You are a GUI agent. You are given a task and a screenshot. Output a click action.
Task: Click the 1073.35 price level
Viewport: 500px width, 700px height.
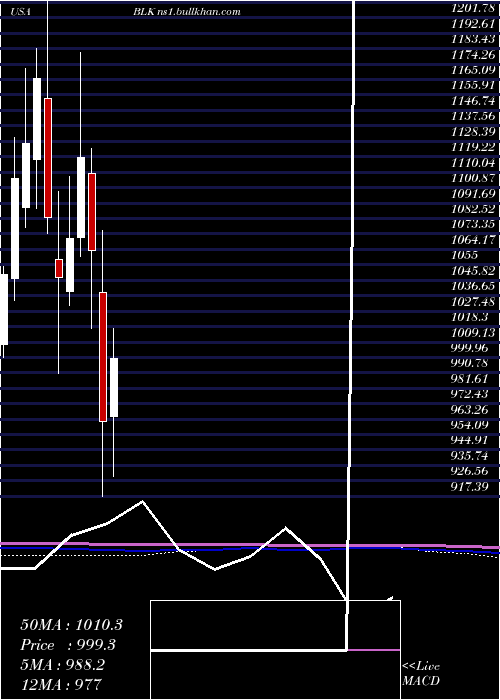coord(473,224)
